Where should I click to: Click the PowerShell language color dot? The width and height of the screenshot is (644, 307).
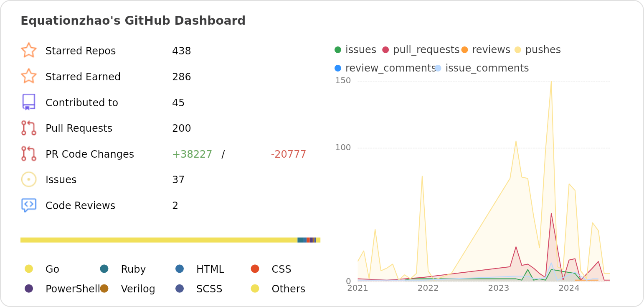point(29,288)
